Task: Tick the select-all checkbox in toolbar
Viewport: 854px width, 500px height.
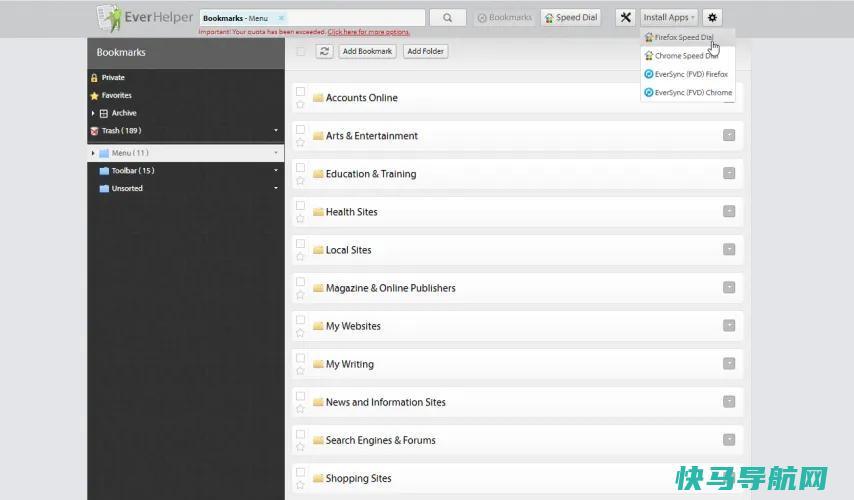Action: tap(300, 51)
